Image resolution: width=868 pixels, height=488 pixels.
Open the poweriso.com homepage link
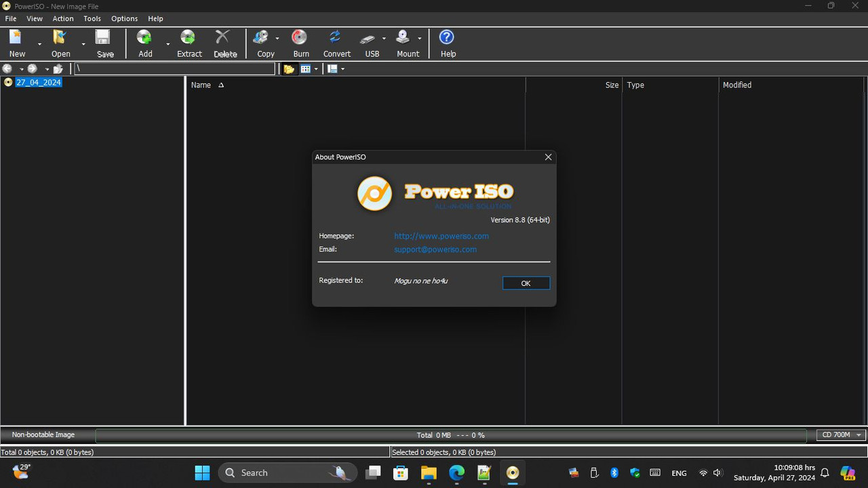coord(441,236)
